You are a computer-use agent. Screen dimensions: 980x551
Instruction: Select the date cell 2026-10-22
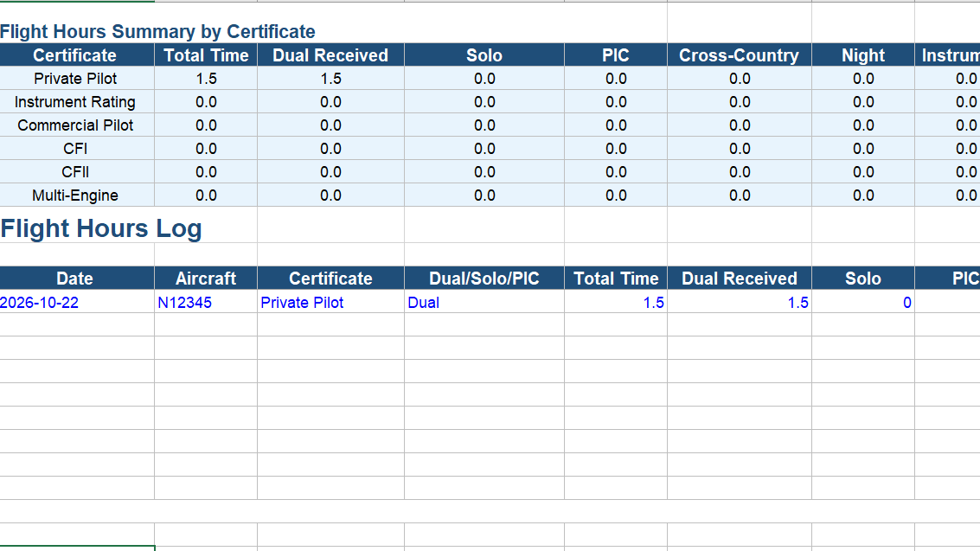[77, 302]
